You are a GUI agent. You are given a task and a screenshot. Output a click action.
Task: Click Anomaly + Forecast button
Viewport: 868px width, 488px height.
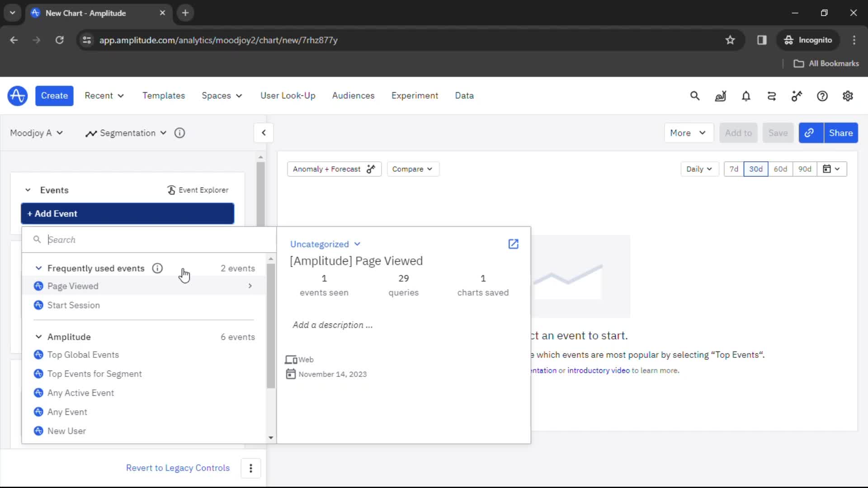[334, 169]
